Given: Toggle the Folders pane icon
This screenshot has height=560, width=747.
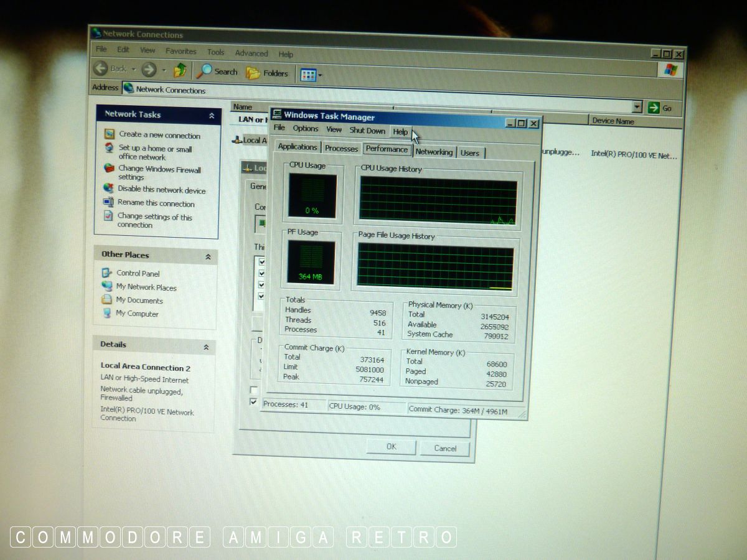Looking at the screenshot, I should pyautogui.click(x=253, y=73).
